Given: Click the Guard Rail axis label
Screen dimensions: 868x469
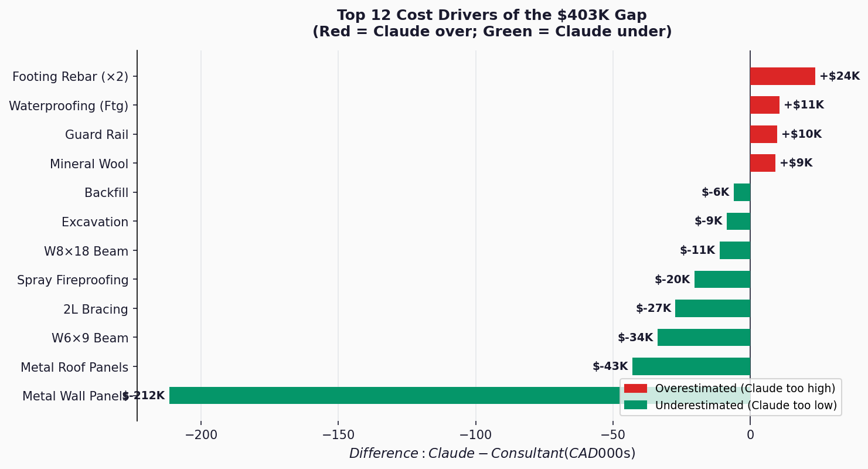Looking at the screenshot, I should [97, 135].
